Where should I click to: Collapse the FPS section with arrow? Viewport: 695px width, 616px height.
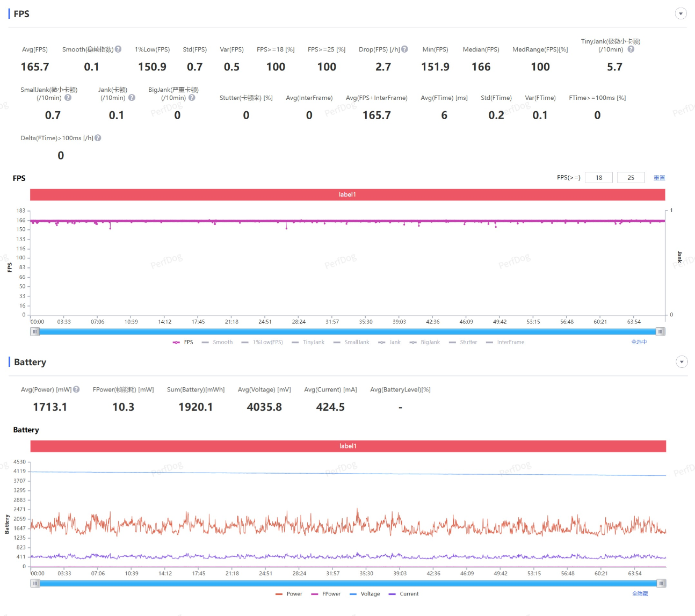coord(680,14)
